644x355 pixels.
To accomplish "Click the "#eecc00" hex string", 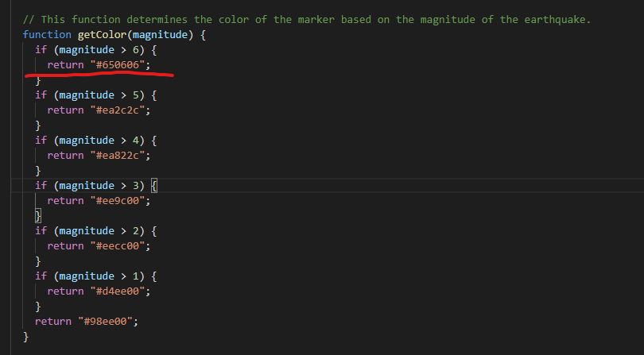I will point(118,245).
